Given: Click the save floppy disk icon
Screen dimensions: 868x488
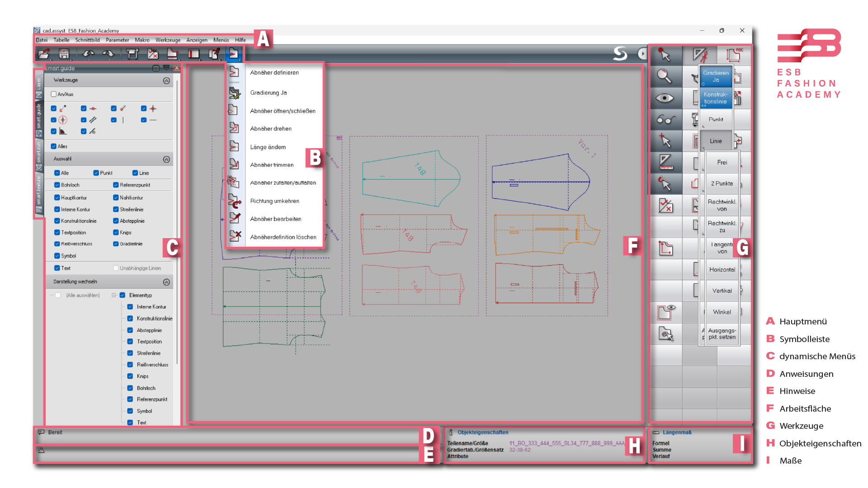Looking at the screenshot, I should click(64, 54).
